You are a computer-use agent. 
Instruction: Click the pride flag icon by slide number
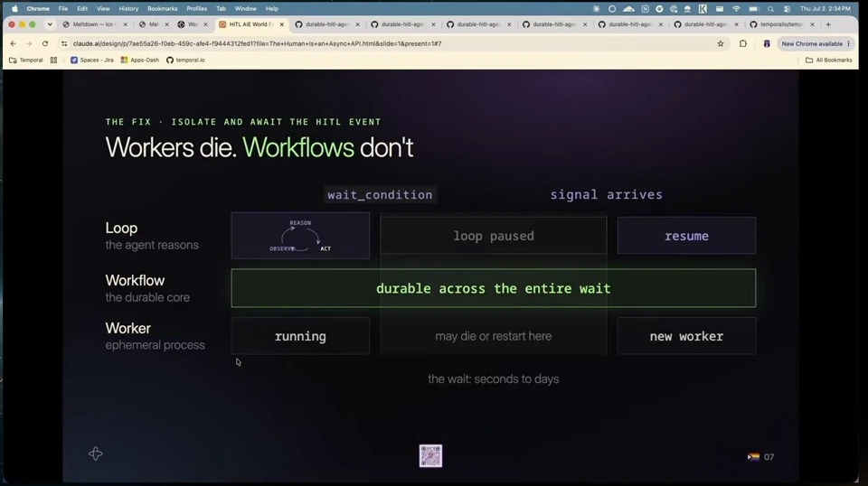[x=753, y=457]
